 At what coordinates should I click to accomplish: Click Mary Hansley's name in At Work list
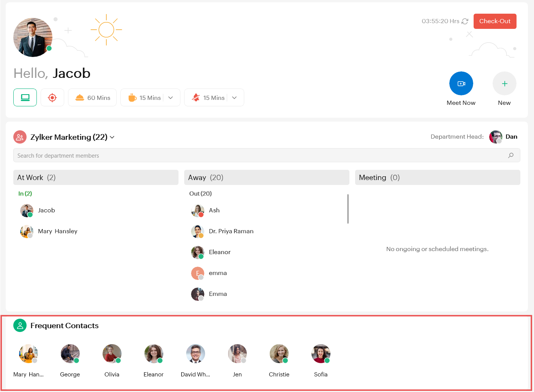58,231
